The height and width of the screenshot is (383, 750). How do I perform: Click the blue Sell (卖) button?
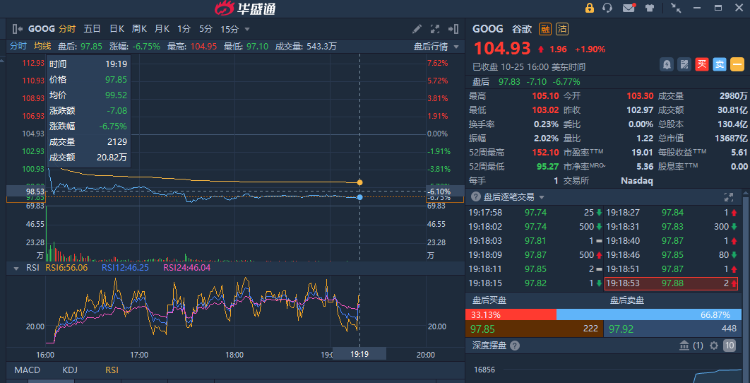point(719,64)
